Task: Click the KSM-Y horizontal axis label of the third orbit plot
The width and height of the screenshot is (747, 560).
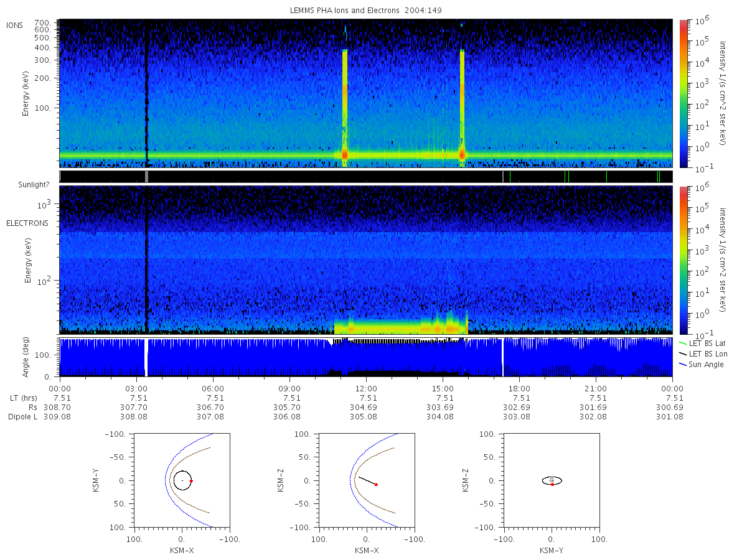Action: coord(552,551)
